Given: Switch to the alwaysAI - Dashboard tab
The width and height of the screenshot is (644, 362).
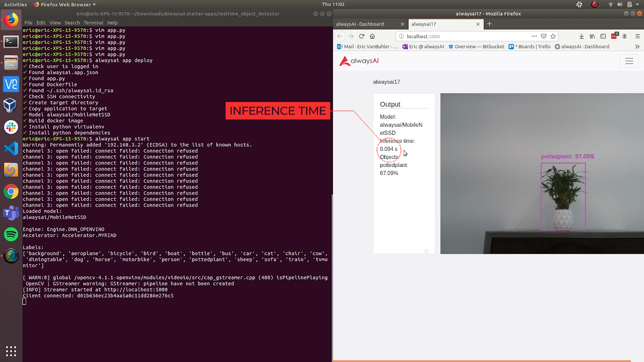Looking at the screenshot, I should coord(360,24).
